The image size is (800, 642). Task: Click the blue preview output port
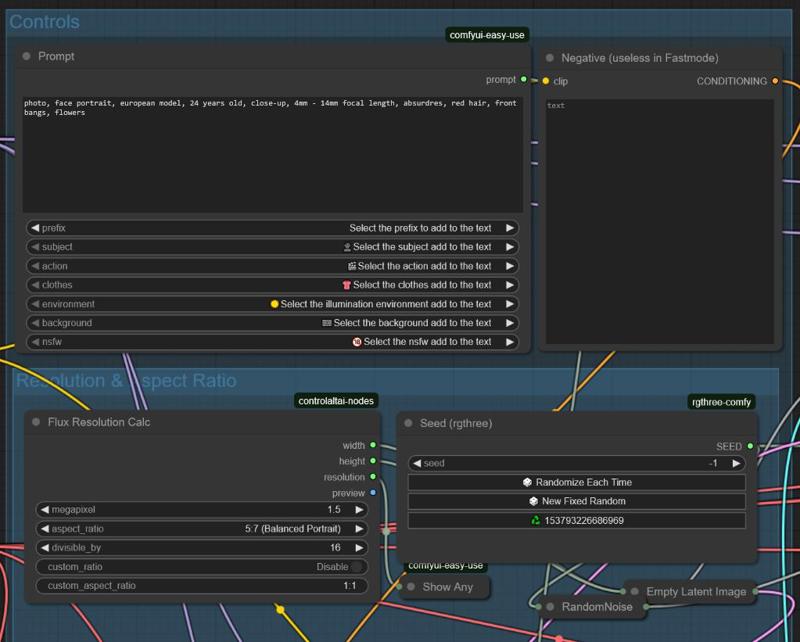click(x=373, y=492)
